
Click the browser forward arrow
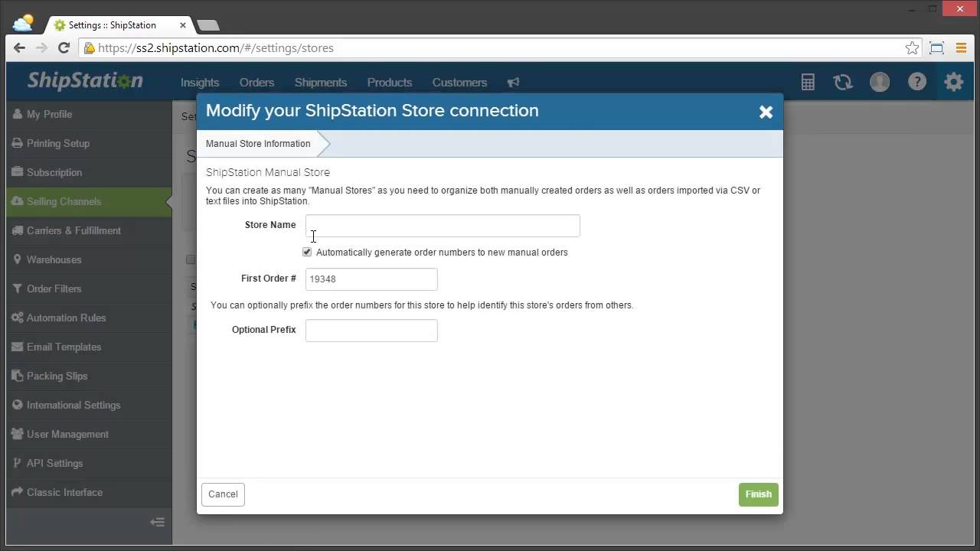[x=42, y=47]
